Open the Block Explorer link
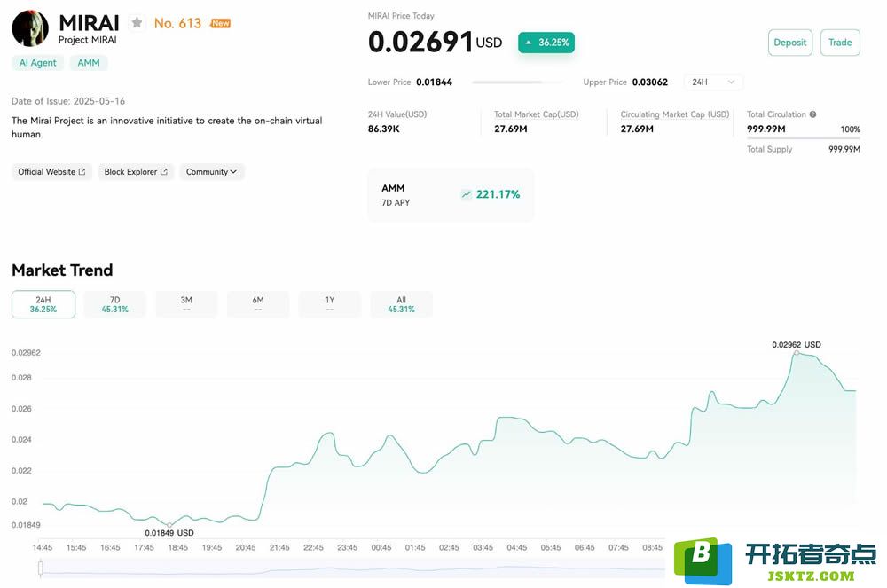This screenshot has height=588, width=887. pyautogui.click(x=136, y=172)
